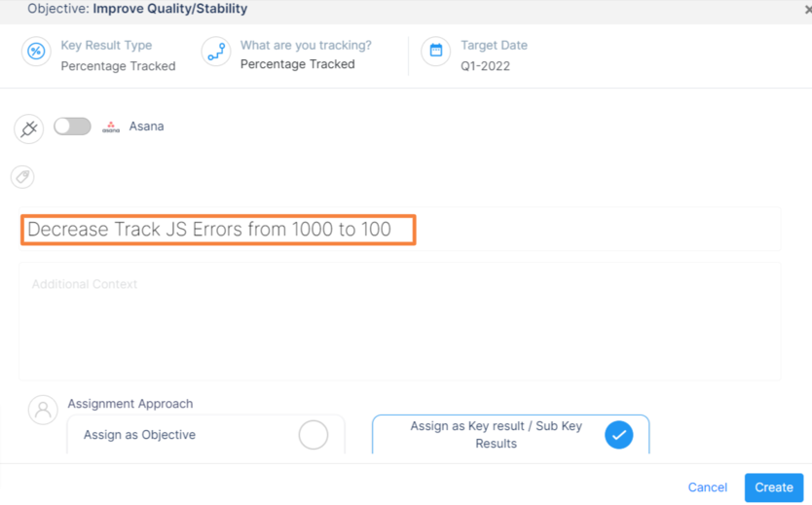Close the key result dialog

807,10
